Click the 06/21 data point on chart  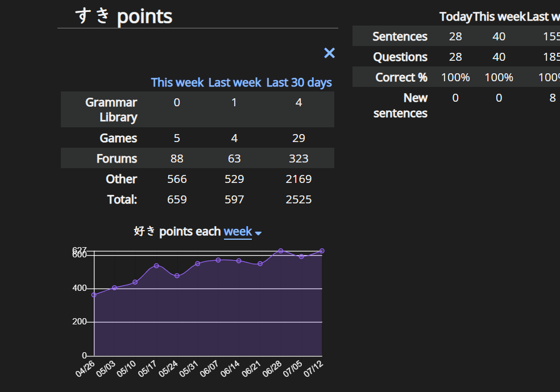coord(260,264)
